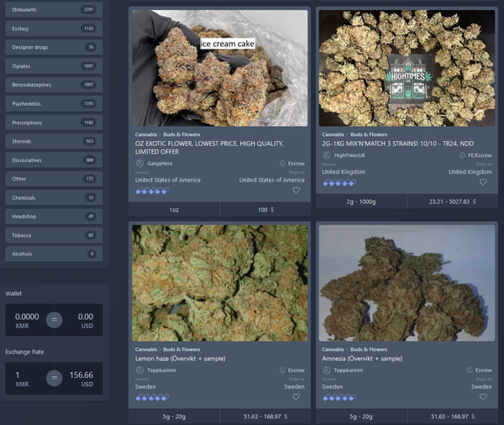Open the Lemon haze listing title
The image size is (504, 425).
pyautogui.click(x=169, y=359)
